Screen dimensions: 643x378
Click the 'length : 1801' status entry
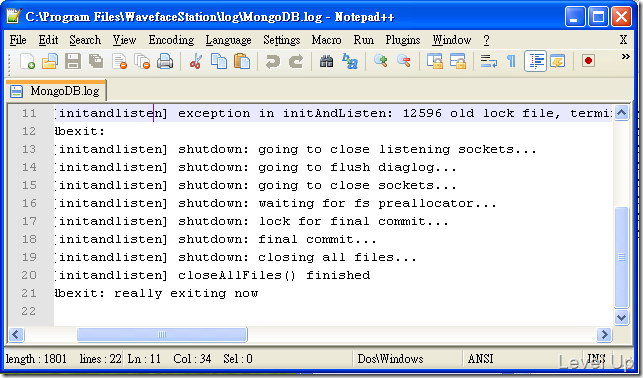(x=36, y=359)
